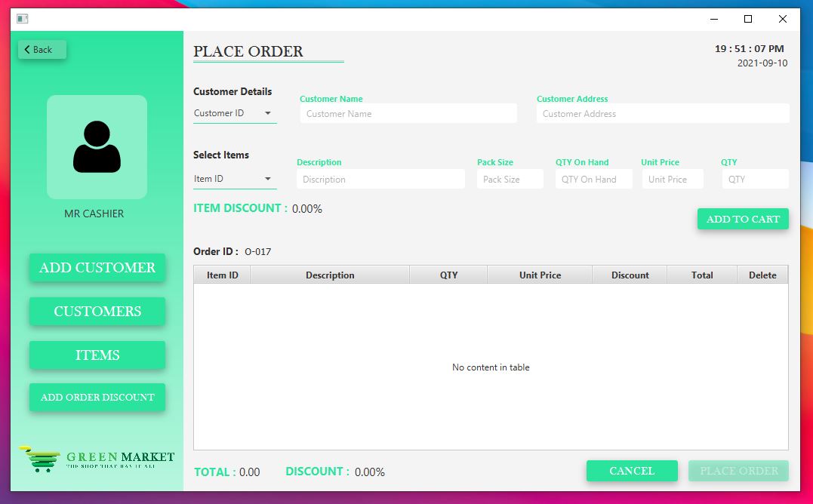
Task: Click the ADD TO CART button
Action: 742,218
